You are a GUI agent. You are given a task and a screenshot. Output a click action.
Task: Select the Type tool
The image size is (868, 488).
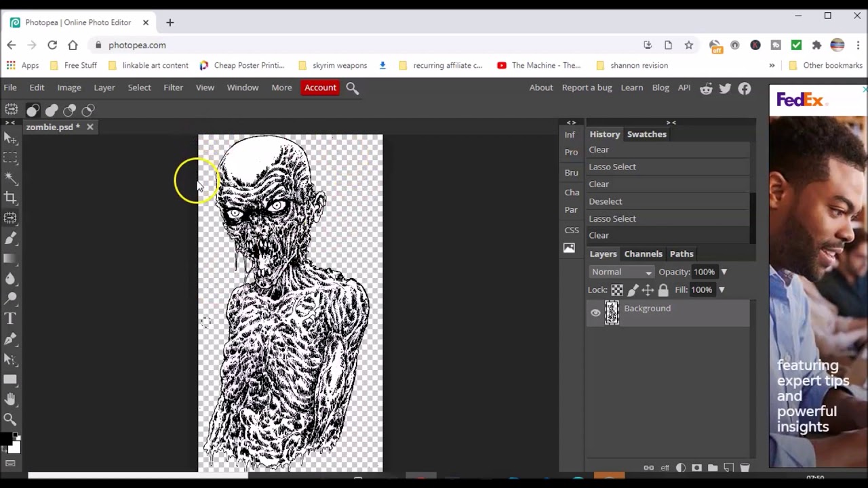coord(10,319)
